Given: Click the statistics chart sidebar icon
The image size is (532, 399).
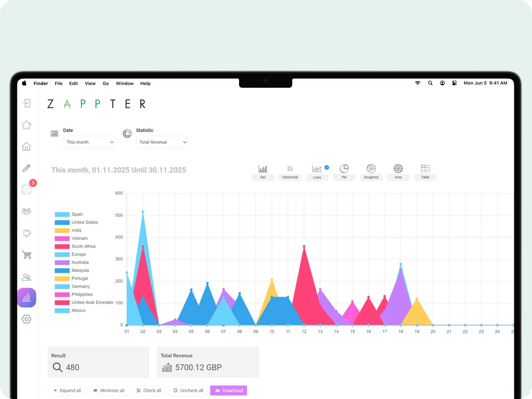Looking at the screenshot, I should click(27, 298).
